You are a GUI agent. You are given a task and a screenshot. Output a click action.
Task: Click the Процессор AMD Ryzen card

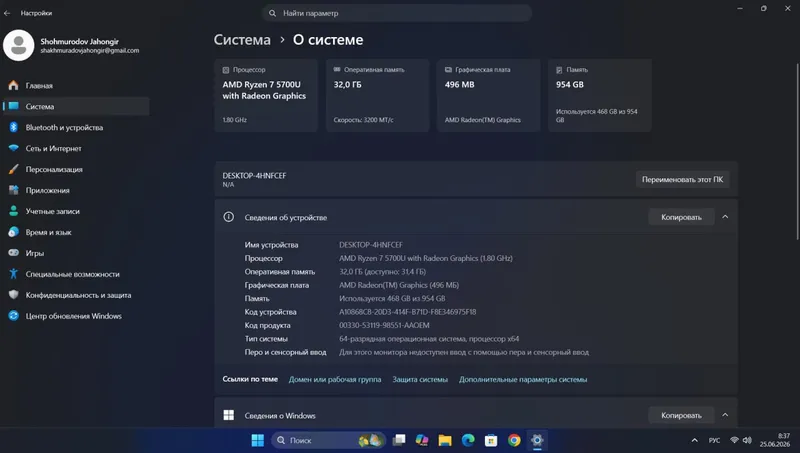coord(266,95)
